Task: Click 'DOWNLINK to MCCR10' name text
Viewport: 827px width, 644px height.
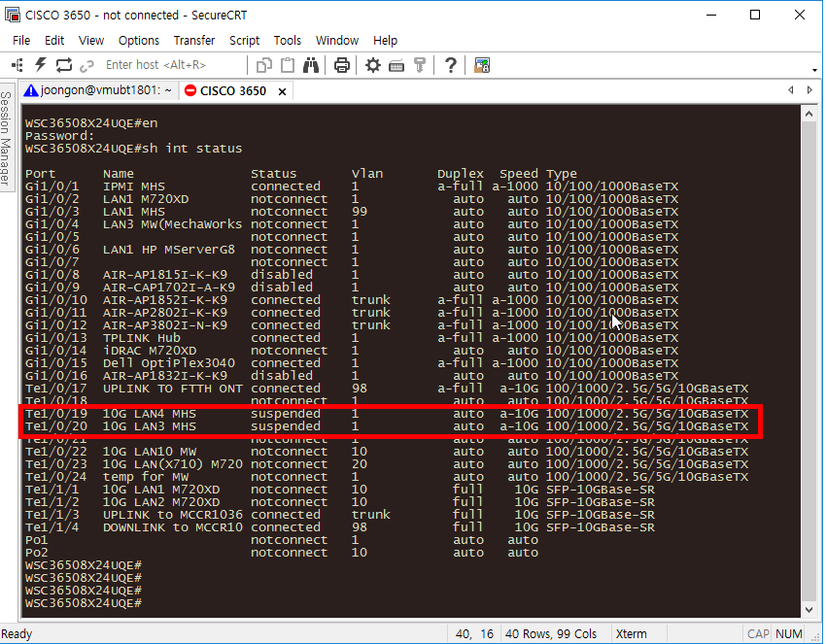Action: pos(172,527)
